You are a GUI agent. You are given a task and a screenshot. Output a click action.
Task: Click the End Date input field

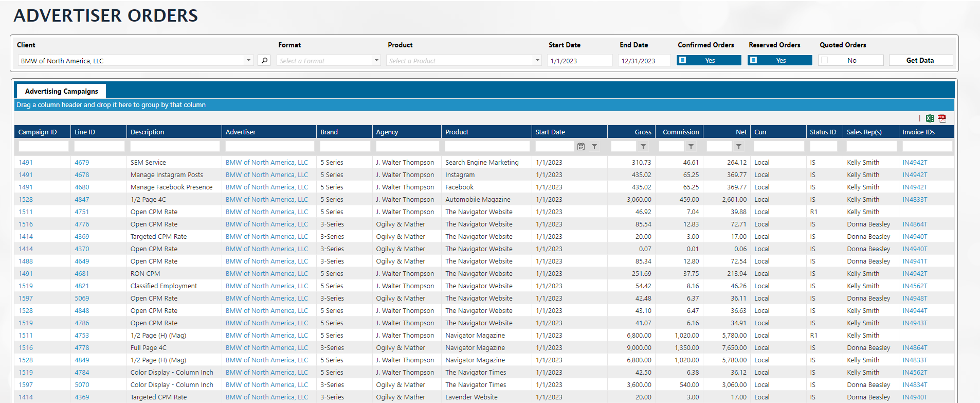coord(644,61)
